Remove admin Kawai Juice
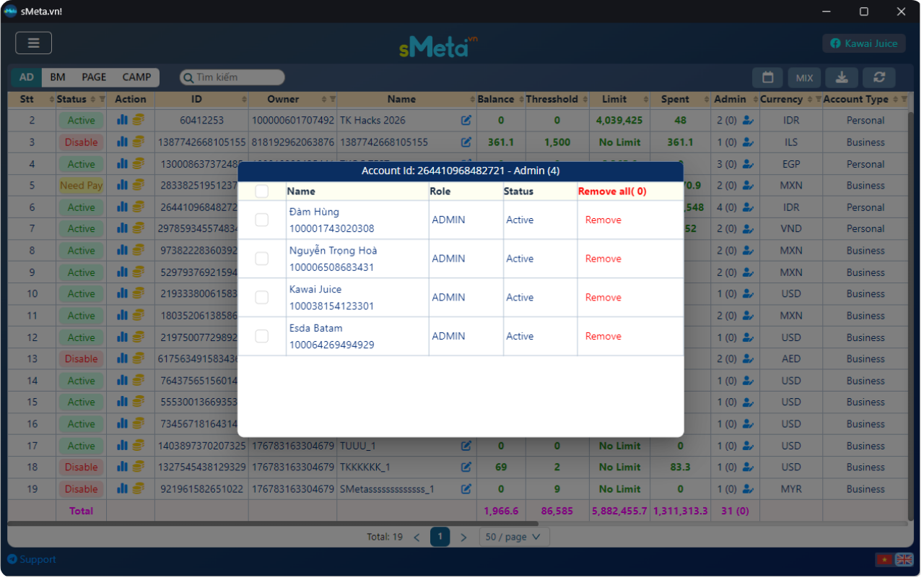924x578 pixels. (x=603, y=298)
